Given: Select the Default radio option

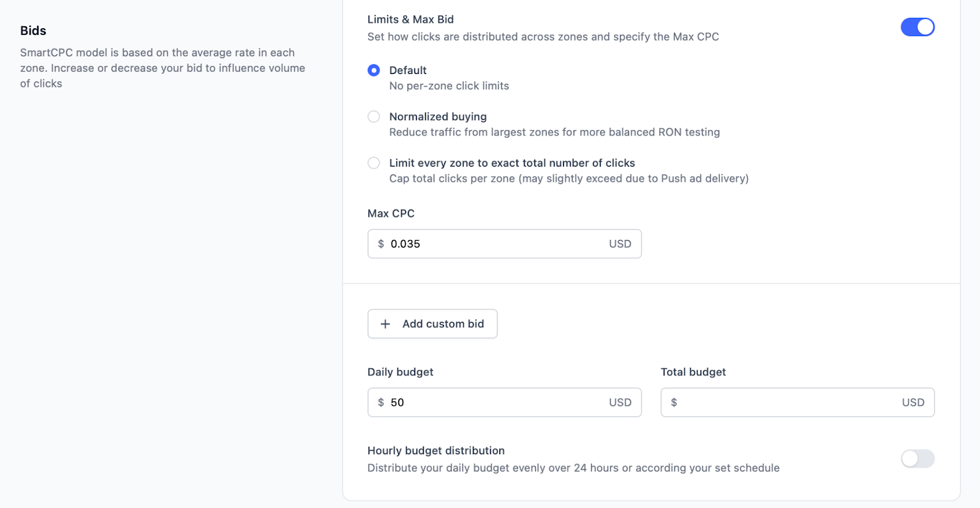Looking at the screenshot, I should pyautogui.click(x=374, y=70).
